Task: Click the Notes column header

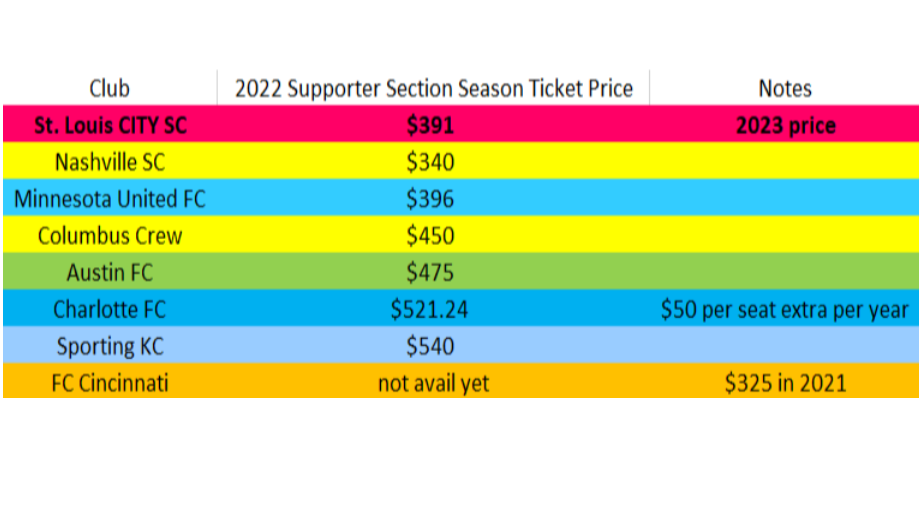Action: pos(785,88)
